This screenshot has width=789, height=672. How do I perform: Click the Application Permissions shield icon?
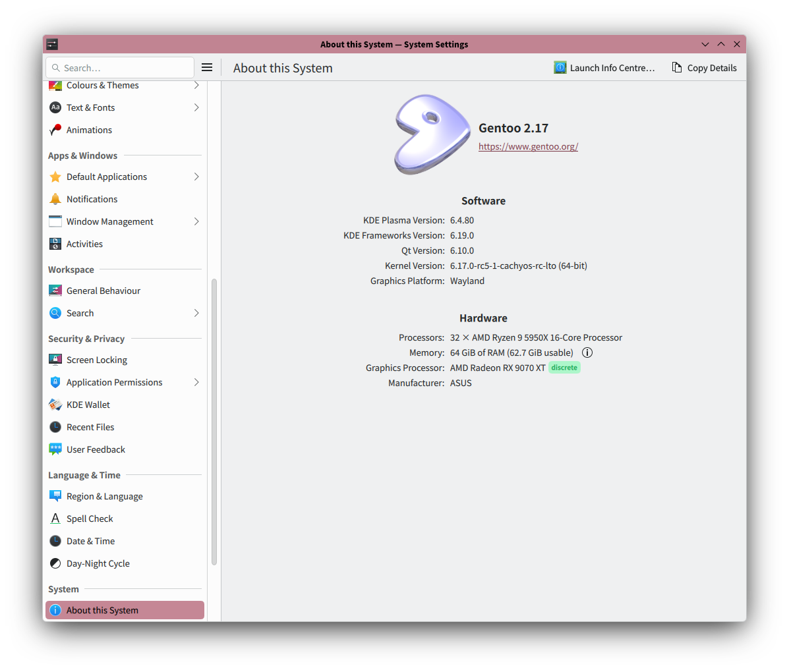(55, 382)
